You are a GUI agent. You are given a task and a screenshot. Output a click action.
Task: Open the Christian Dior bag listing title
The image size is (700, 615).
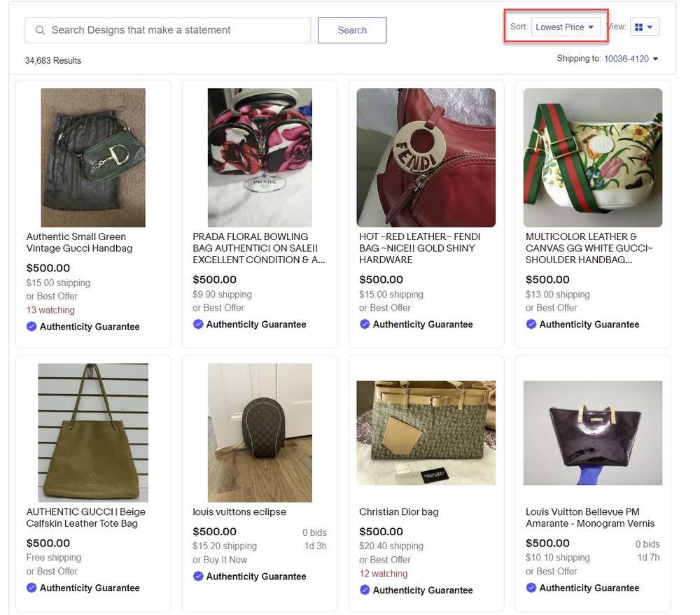400,511
